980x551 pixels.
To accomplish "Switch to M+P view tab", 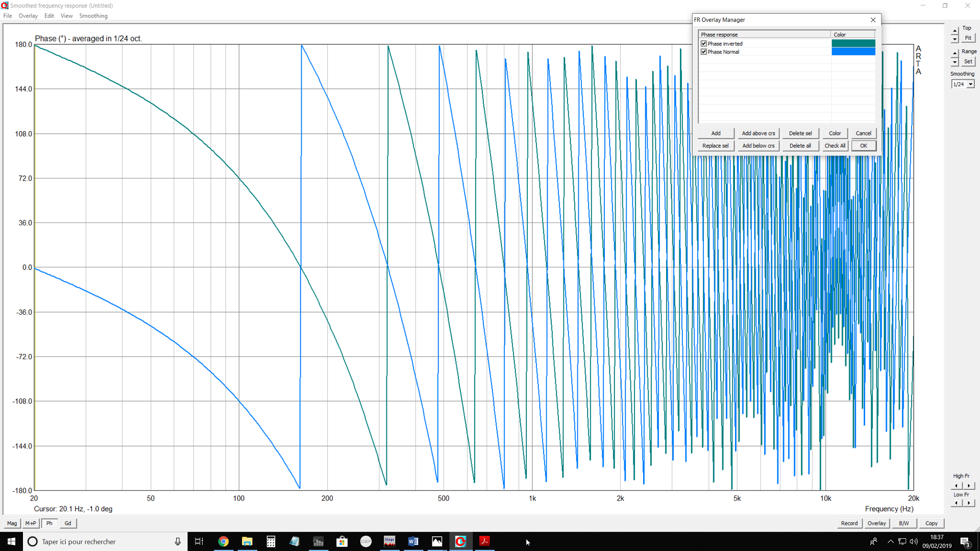I will coord(31,523).
